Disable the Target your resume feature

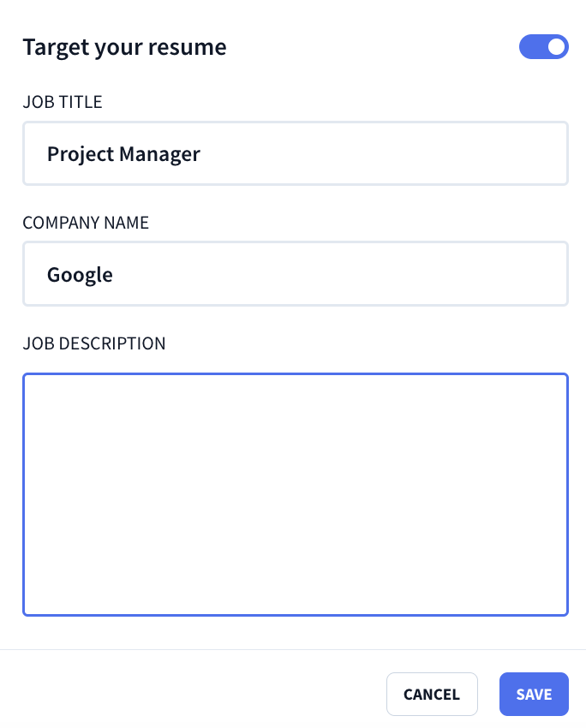coord(544,47)
